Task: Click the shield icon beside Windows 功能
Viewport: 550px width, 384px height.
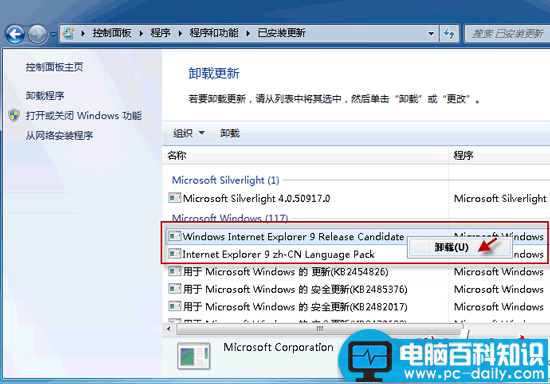Action: tap(14, 115)
